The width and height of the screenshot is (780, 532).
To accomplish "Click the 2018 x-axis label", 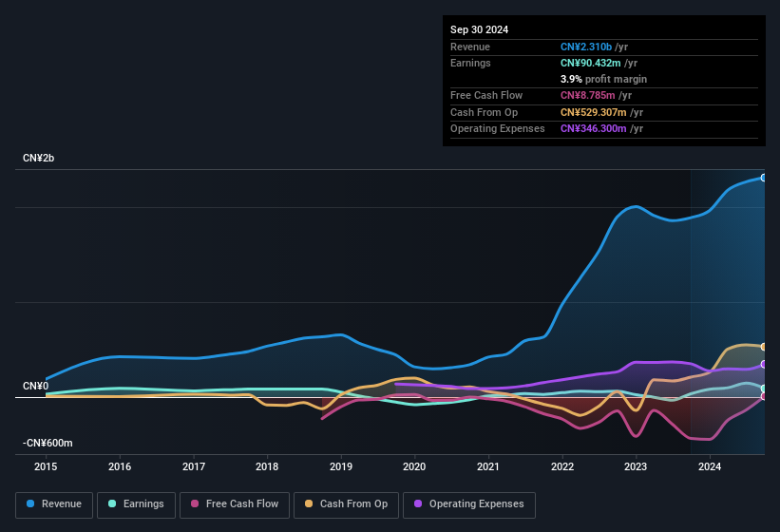I will click(267, 466).
